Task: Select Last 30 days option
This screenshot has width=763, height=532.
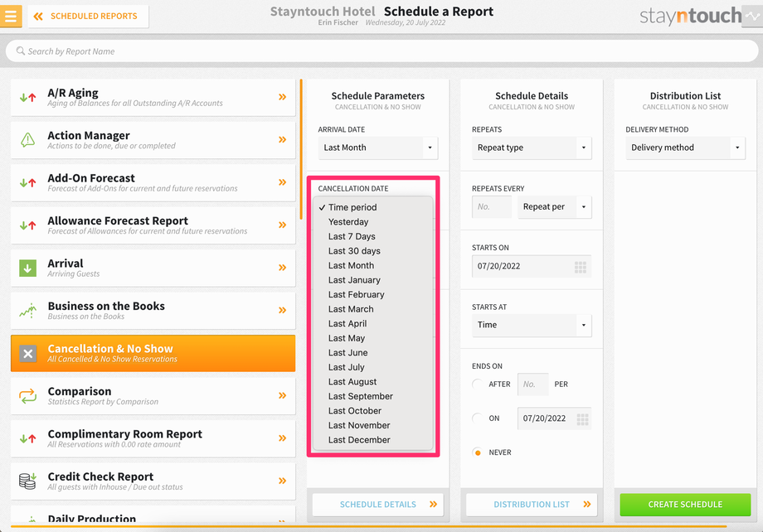Action: point(372,251)
